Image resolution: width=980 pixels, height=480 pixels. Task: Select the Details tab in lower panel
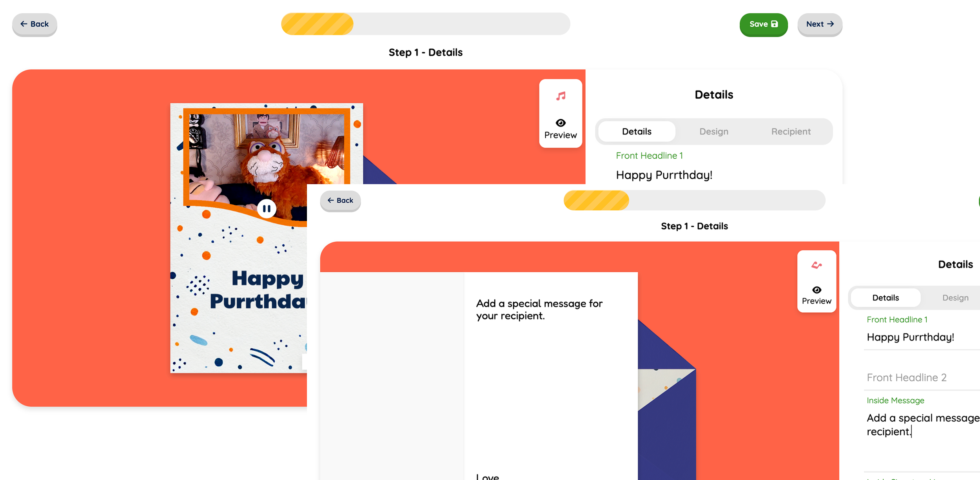pyautogui.click(x=886, y=298)
